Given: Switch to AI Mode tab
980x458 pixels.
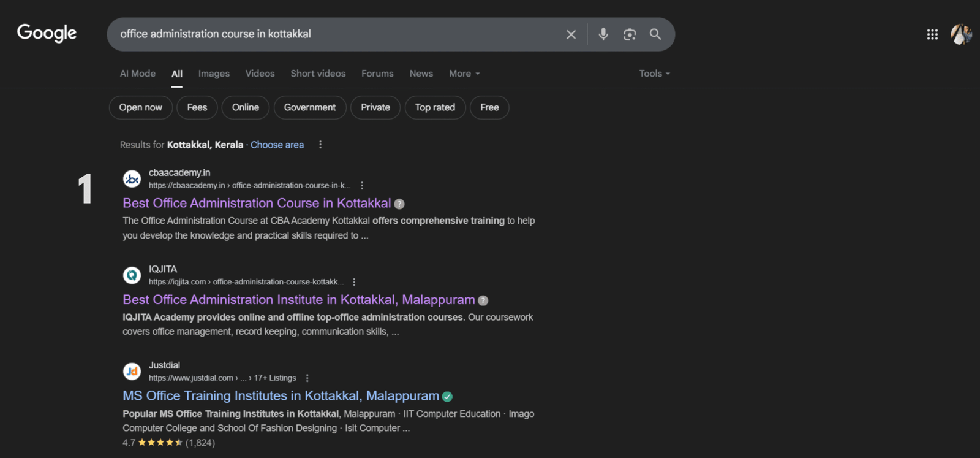Looking at the screenshot, I should click(138, 74).
